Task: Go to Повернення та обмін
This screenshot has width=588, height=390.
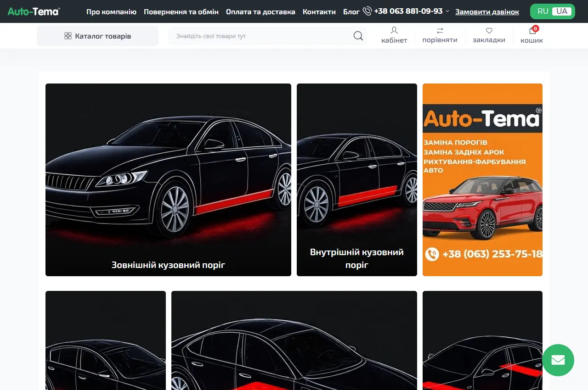Action: 181,12
